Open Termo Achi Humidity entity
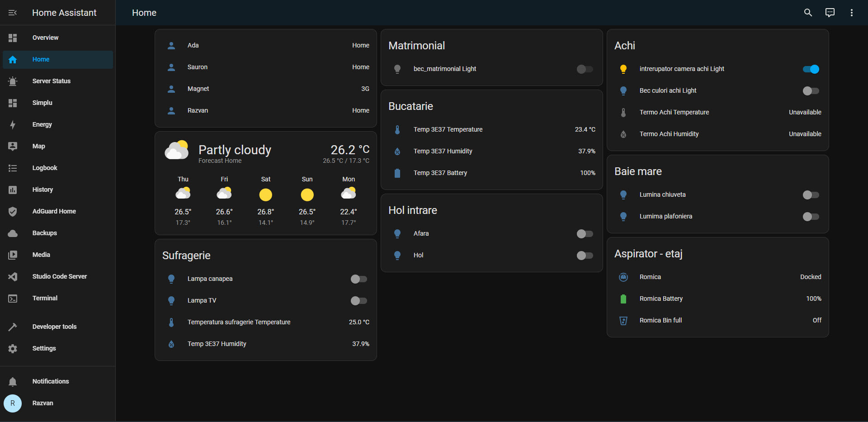Viewport: 868px width, 422px height. tap(718, 134)
